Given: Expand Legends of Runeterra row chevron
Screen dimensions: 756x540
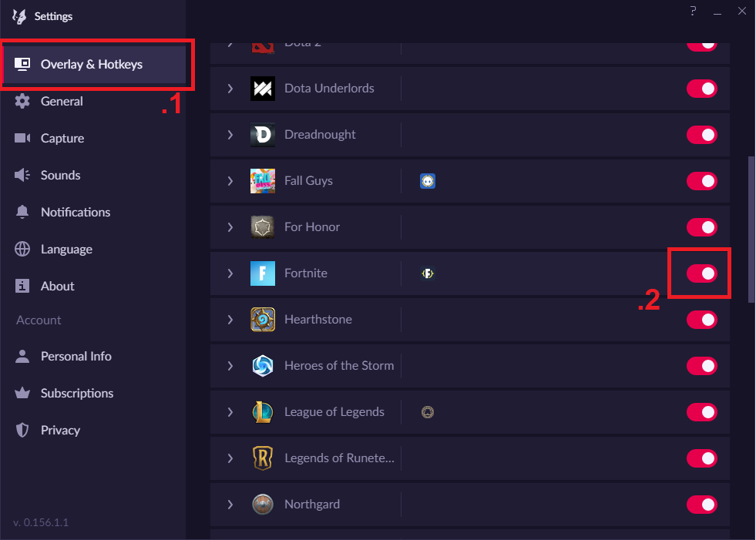Looking at the screenshot, I should 230,458.
